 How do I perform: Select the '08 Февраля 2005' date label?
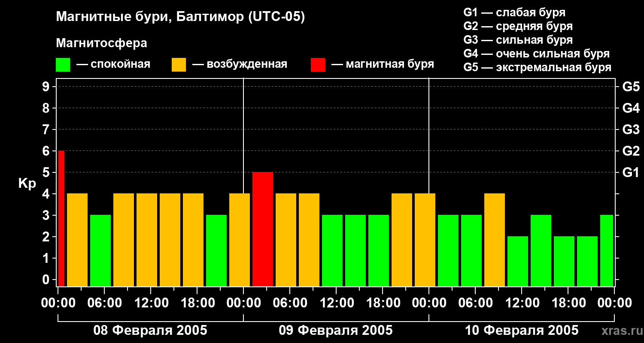[x=150, y=331]
